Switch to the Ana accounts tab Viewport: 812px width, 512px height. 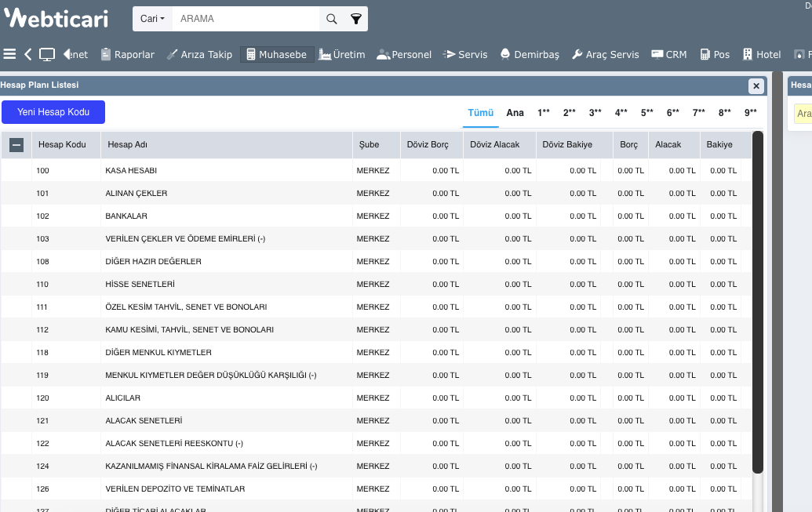(x=515, y=113)
